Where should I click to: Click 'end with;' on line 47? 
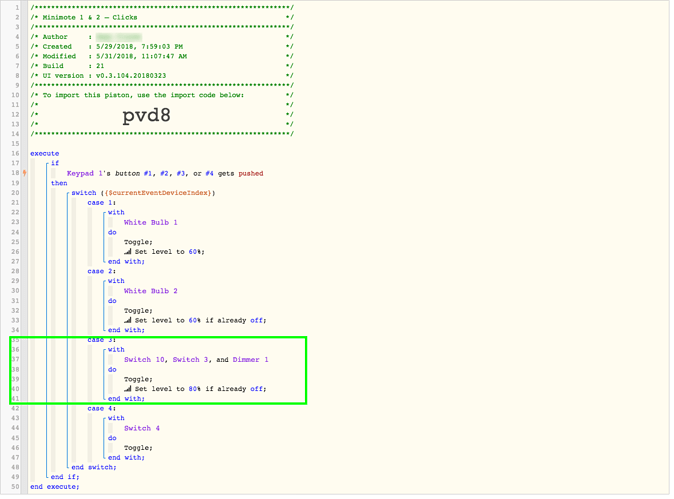coord(126,459)
